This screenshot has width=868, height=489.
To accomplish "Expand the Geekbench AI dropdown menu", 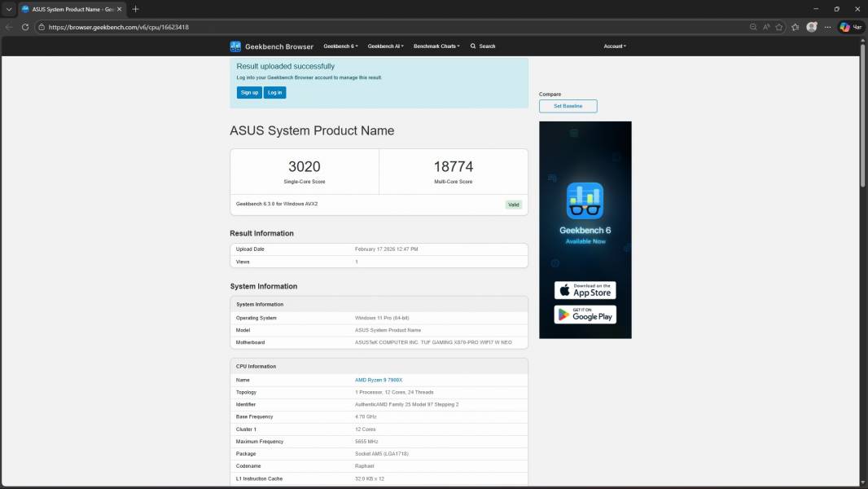I will (x=385, y=46).
